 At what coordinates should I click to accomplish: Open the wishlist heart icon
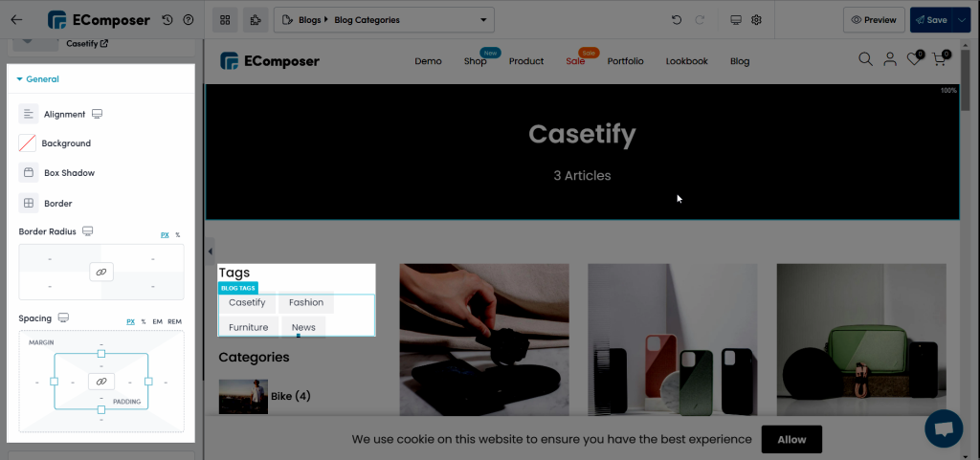point(914,58)
